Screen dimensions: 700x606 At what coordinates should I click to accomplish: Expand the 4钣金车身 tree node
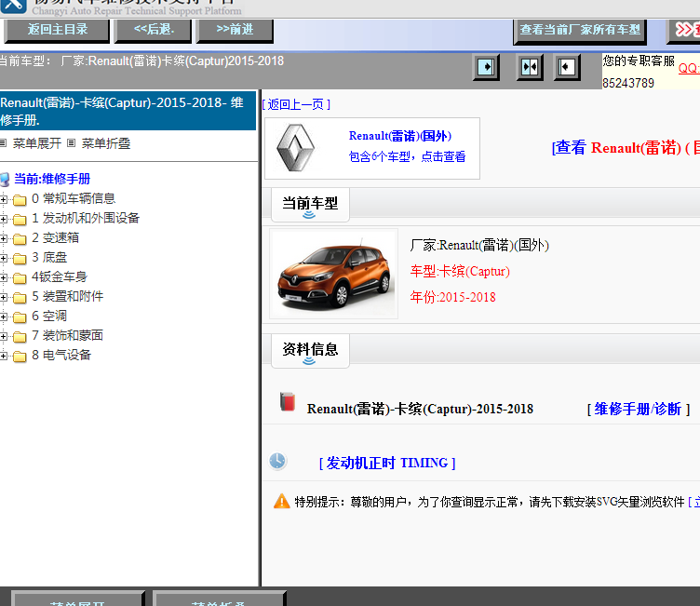click(x=4, y=277)
